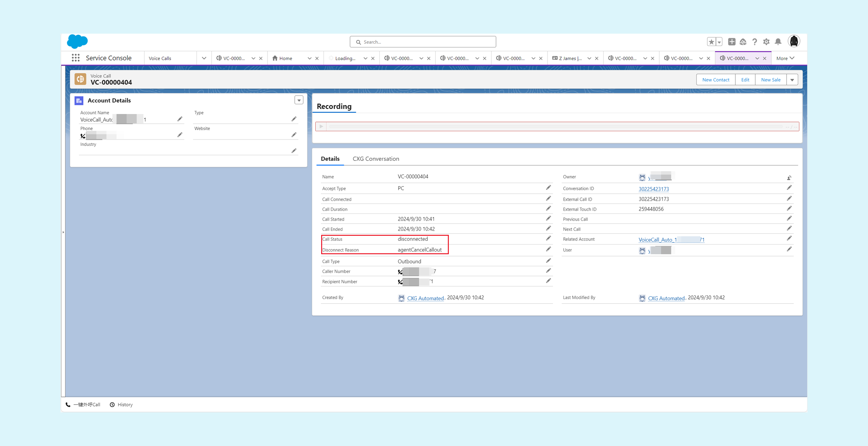Open the Z James tab options chevron
868x446 pixels.
[x=589, y=58]
